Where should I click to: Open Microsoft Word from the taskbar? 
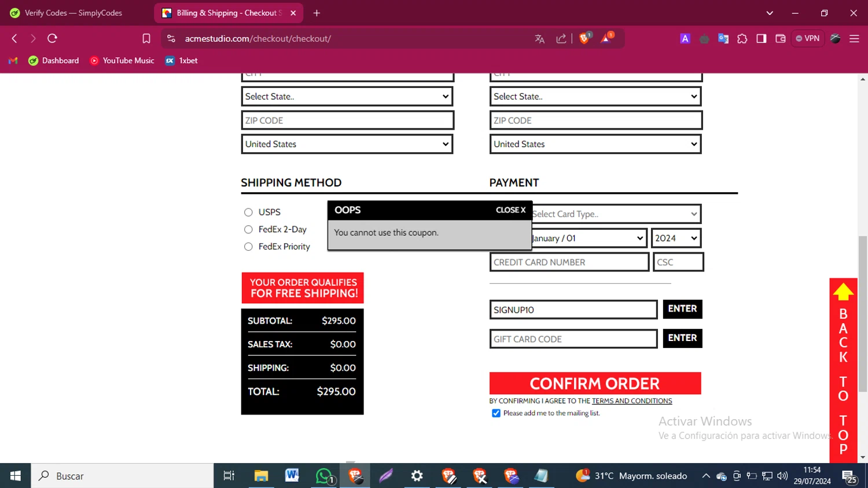coord(292,476)
